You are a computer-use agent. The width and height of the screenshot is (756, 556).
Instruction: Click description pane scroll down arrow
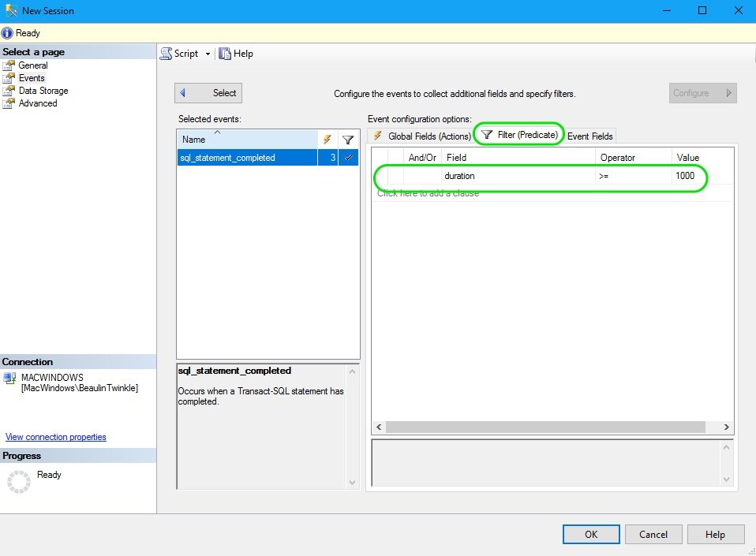353,483
